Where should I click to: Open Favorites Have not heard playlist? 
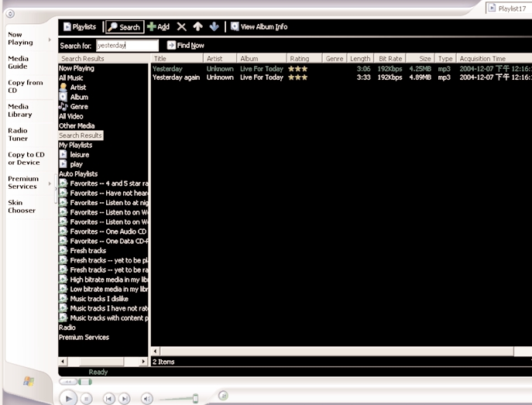(104, 193)
